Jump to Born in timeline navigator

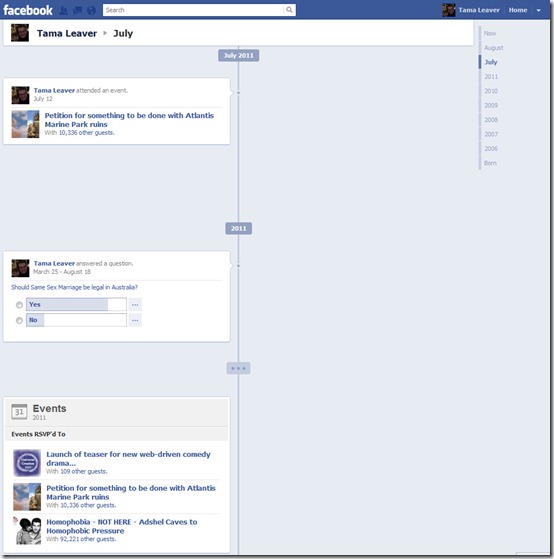coord(490,163)
